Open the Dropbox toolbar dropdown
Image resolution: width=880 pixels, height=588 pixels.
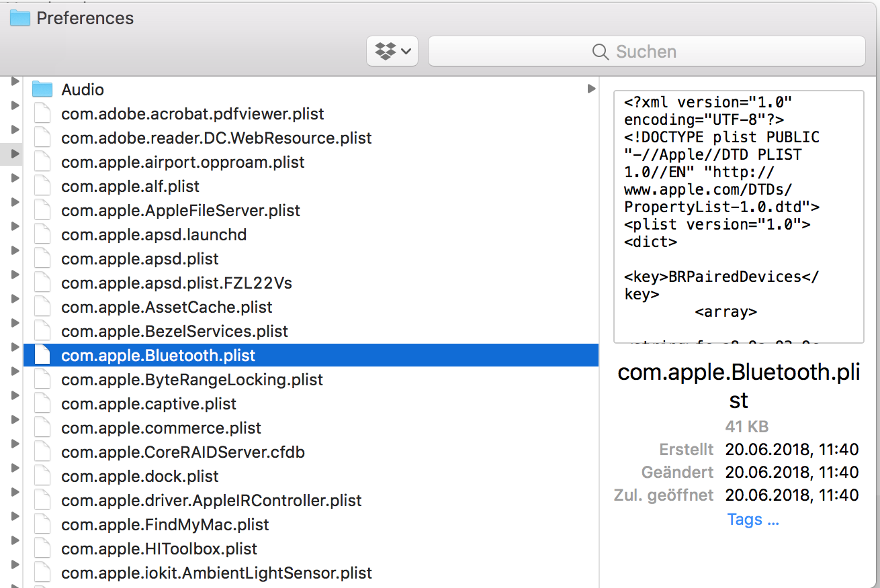(392, 51)
